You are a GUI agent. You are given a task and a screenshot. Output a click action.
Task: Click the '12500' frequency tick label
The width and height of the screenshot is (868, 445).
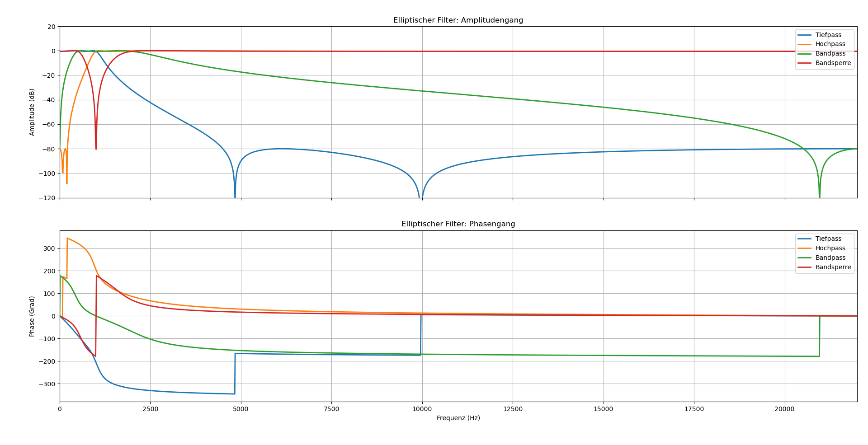pyautogui.click(x=513, y=409)
